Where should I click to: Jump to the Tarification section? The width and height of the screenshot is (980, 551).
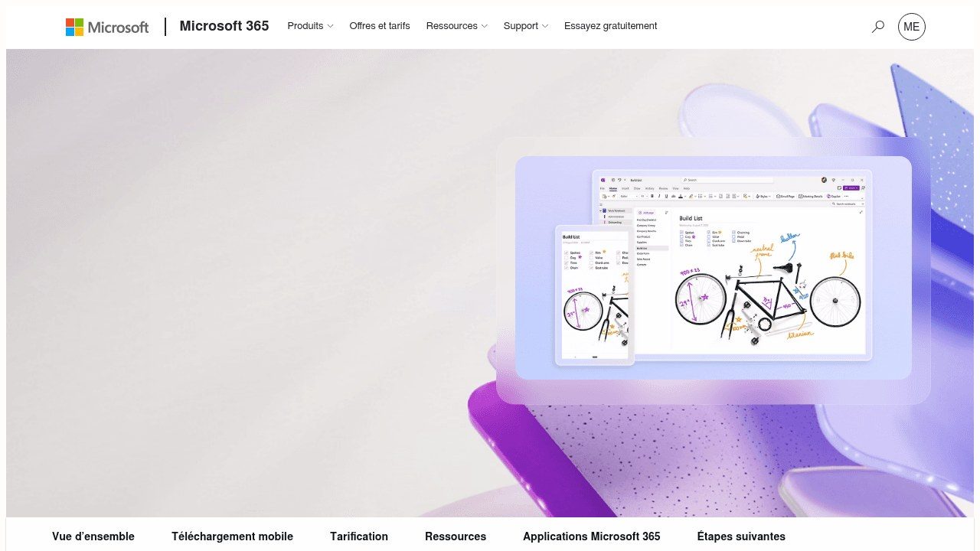(359, 536)
